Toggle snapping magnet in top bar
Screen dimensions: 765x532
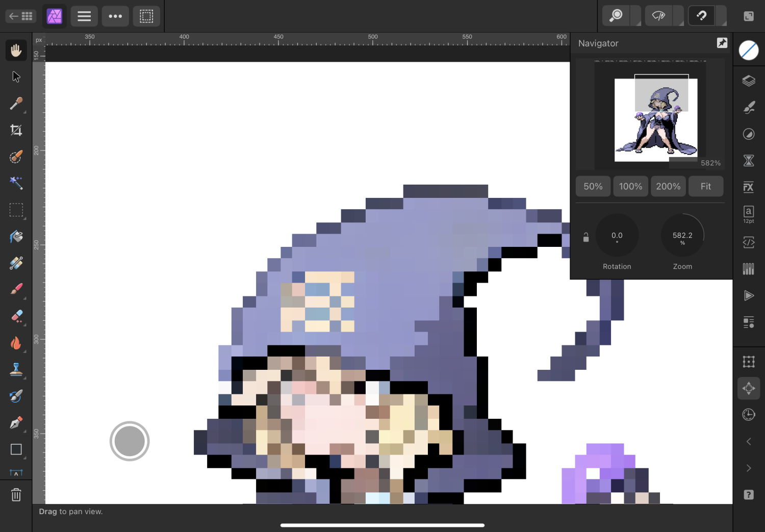pos(701,16)
